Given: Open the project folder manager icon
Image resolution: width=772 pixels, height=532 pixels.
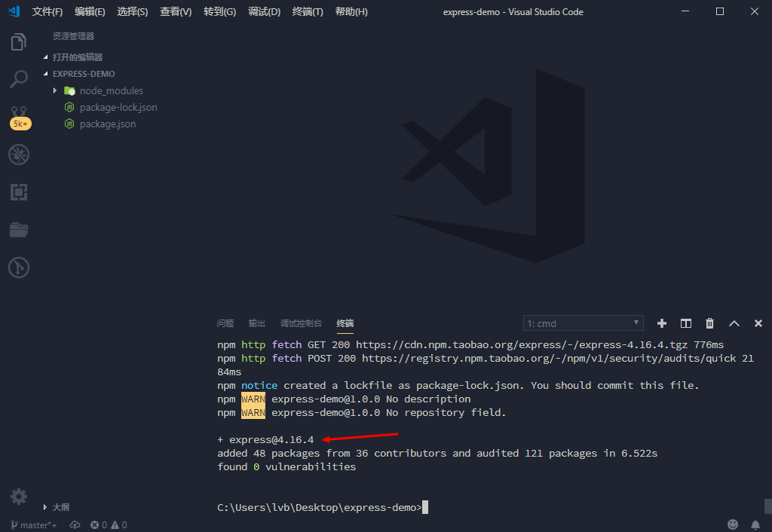Looking at the screenshot, I should click(19, 230).
